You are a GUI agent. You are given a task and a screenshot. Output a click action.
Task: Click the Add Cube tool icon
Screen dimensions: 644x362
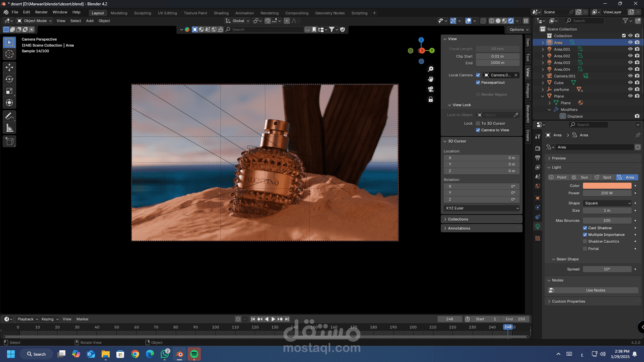(x=9, y=141)
